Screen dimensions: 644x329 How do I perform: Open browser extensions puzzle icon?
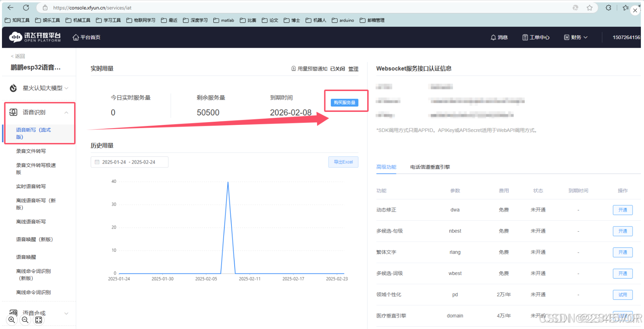(x=609, y=7)
